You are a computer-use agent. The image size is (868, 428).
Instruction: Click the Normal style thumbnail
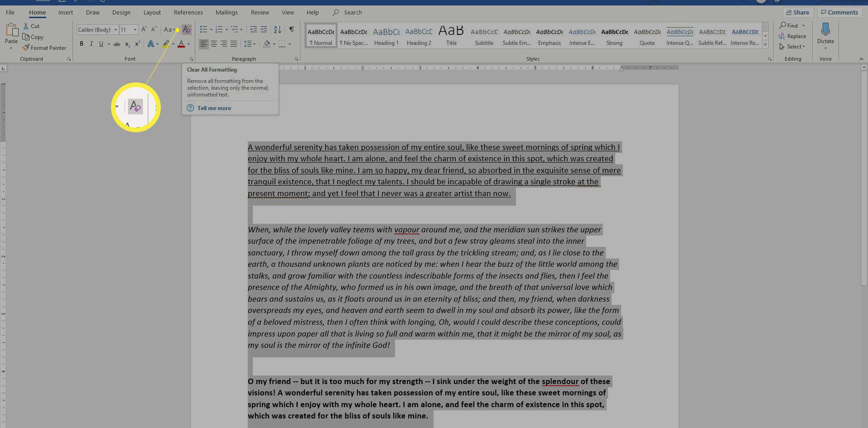tap(321, 36)
